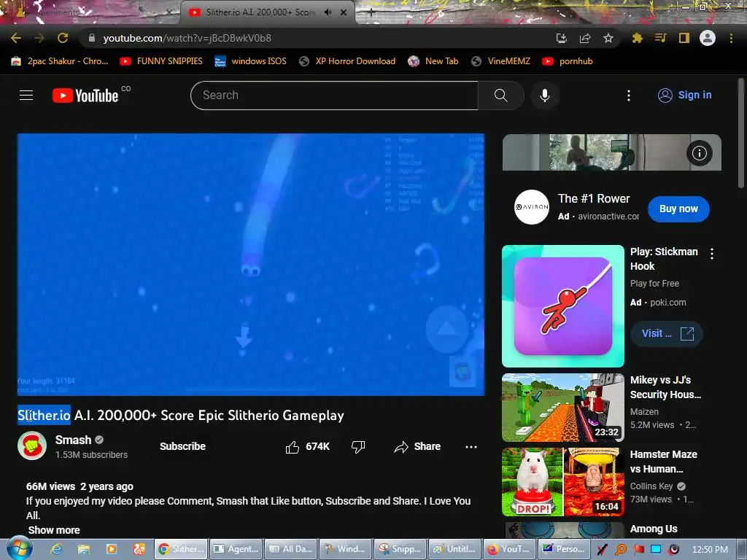The width and height of the screenshot is (747, 560).
Task: Open Stickman Hook ad thumbnail
Action: coord(563,306)
